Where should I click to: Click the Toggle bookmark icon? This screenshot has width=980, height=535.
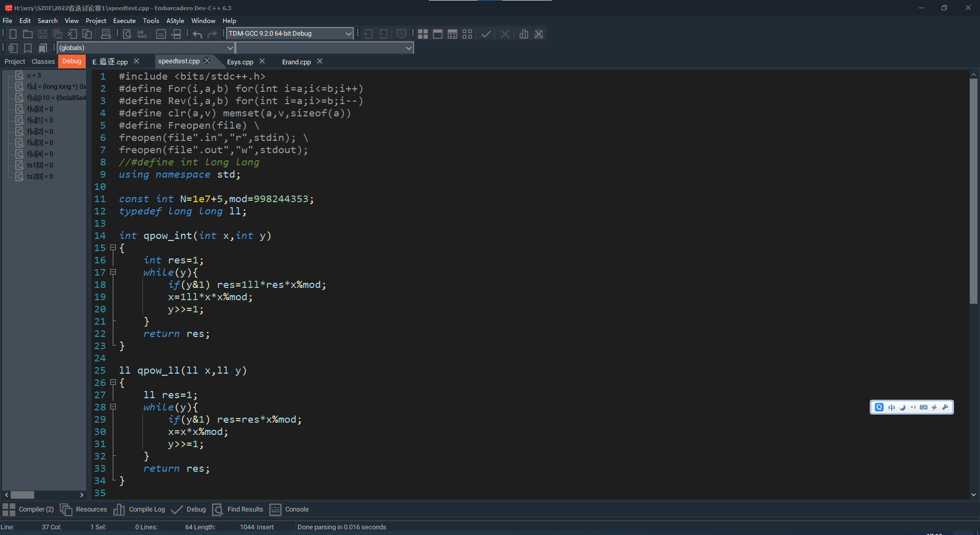coord(28,48)
